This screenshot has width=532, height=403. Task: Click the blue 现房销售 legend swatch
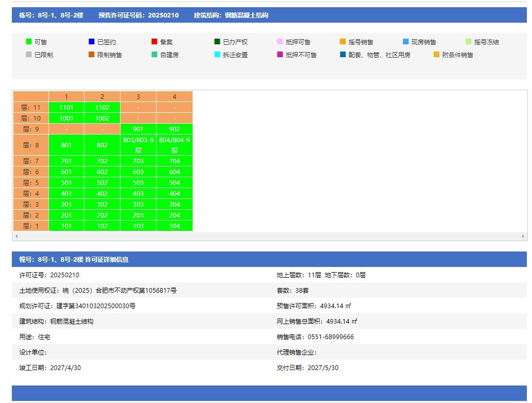(x=405, y=41)
